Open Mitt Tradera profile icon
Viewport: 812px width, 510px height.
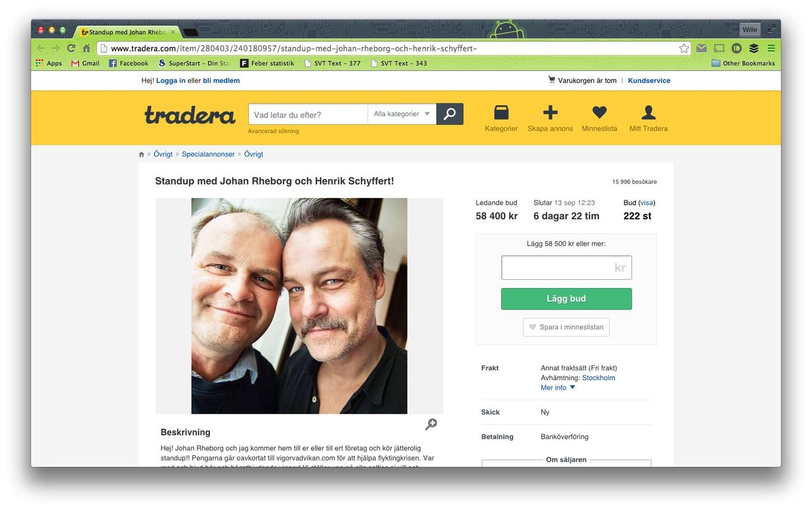pyautogui.click(x=648, y=113)
